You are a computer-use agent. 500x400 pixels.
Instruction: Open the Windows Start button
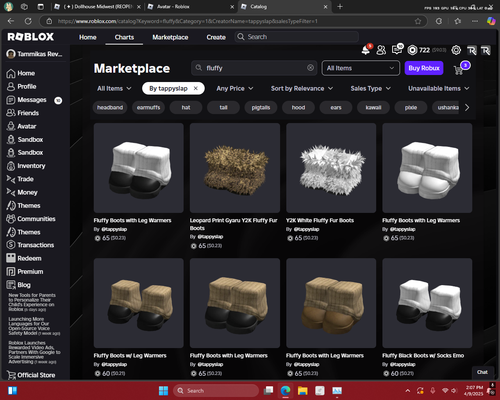coord(163,390)
